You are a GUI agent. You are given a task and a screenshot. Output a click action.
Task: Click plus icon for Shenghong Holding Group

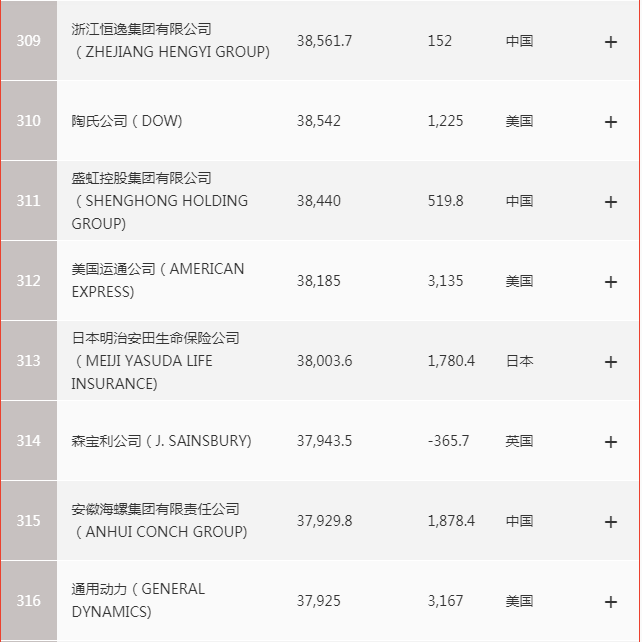(x=611, y=202)
